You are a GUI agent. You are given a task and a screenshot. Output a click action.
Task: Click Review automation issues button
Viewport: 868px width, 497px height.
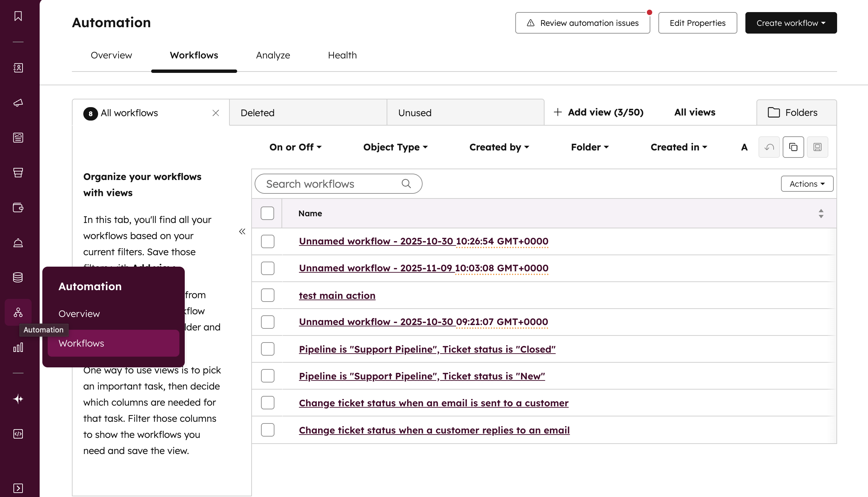click(x=582, y=23)
